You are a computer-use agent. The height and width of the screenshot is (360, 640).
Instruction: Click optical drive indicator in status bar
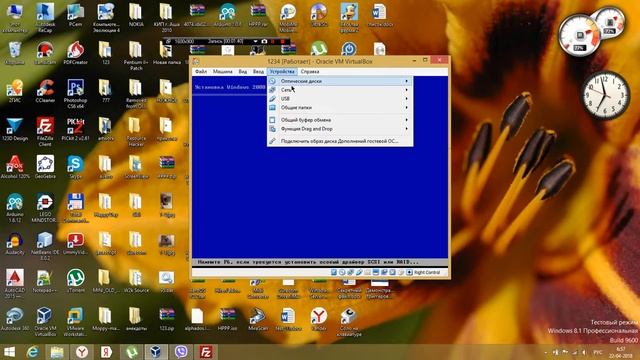click(342, 272)
